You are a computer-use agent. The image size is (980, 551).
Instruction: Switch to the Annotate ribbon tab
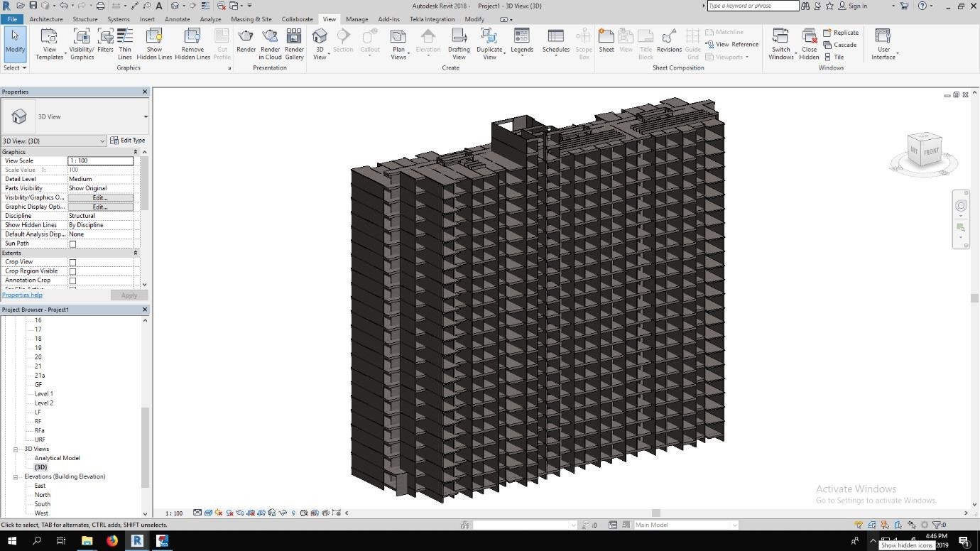(x=177, y=19)
